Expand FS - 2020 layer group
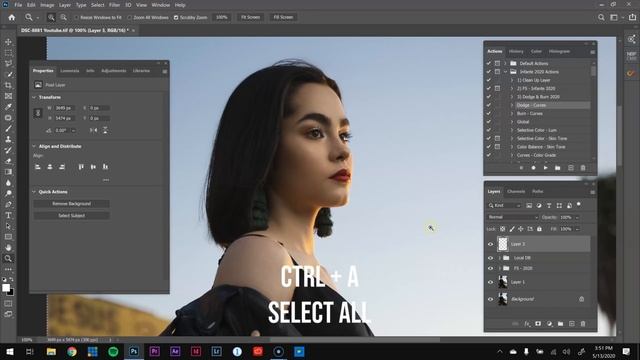Viewport: 640px width, 360px height. [x=500, y=268]
